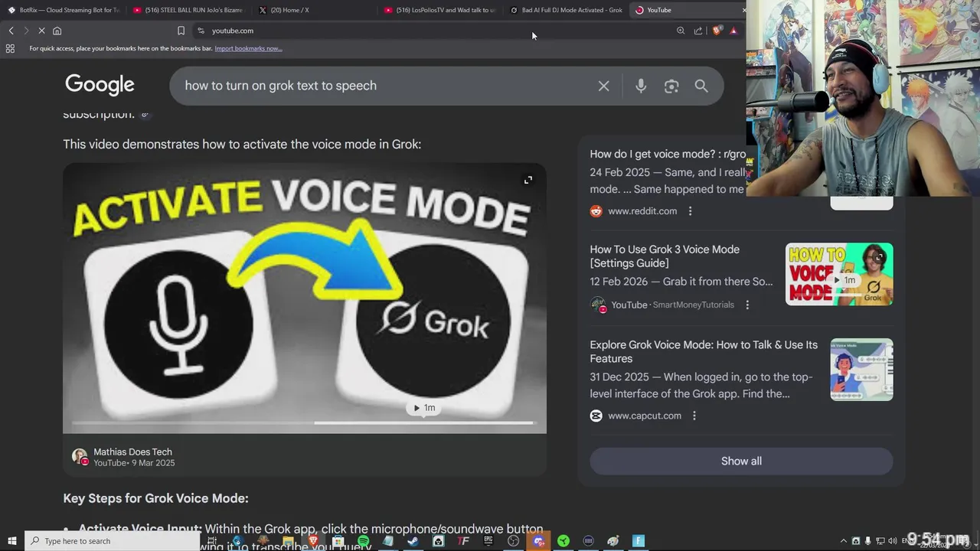This screenshot has height=551, width=980.
Task: Open more options for SmartMoneyTutorials result
Action: [747, 305]
